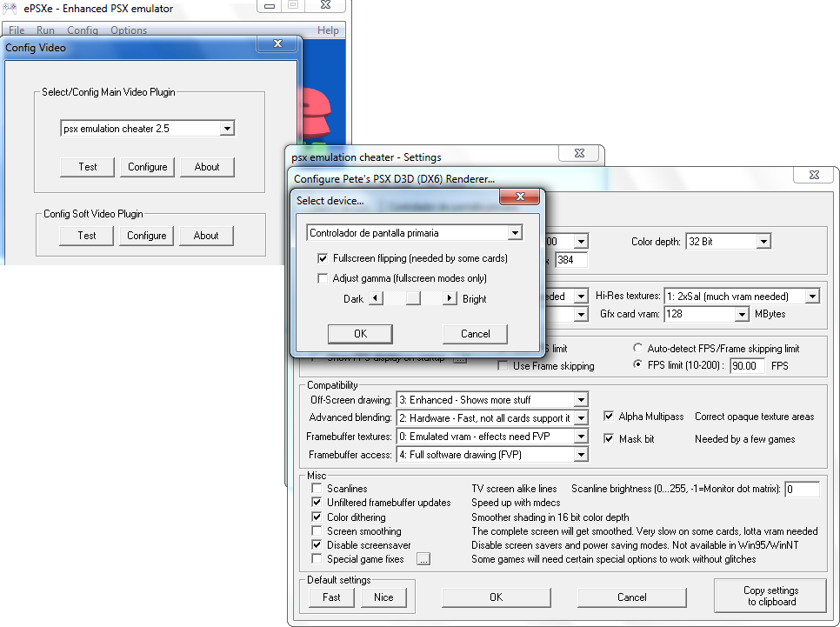Image resolution: width=840 pixels, height=627 pixels.
Task: Toggle Fullscreen flipping checkbox
Action: (x=323, y=258)
